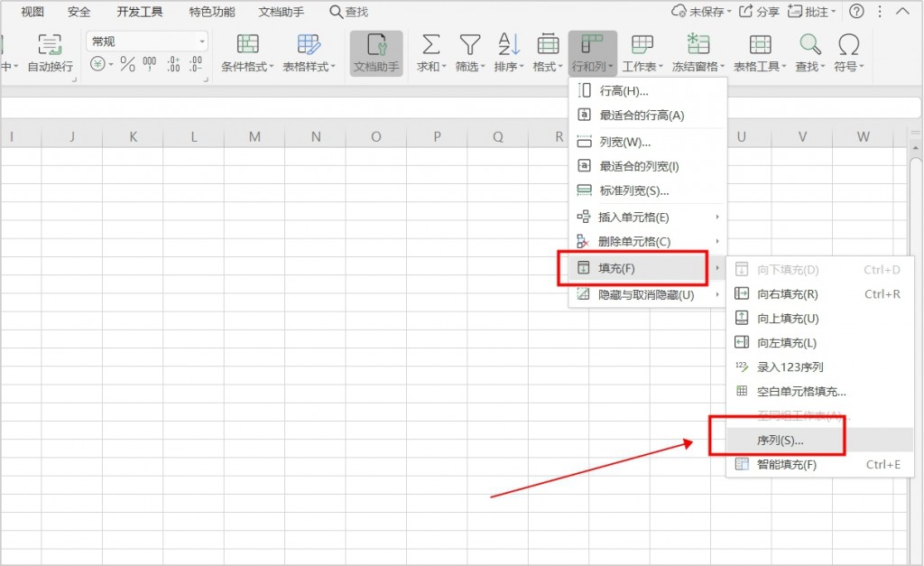Image resolution: width=924 pixels, height=566 pixels.
Task: Choose 标准列宽(S)... menu item
Action: click(648, 190)
